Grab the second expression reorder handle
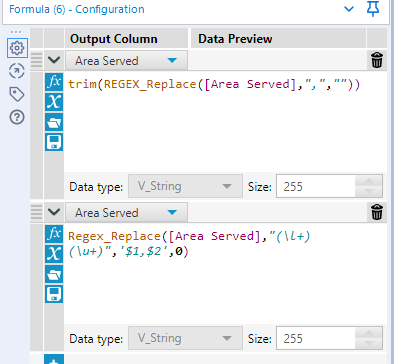This screenshot has height=364, width=394. [36, 212]
